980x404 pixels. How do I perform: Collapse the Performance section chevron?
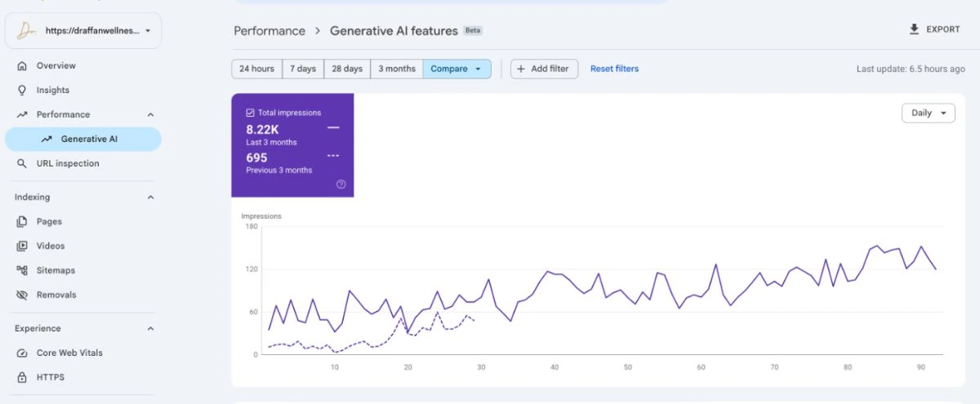pyautogui.click(x=150, y=115)
